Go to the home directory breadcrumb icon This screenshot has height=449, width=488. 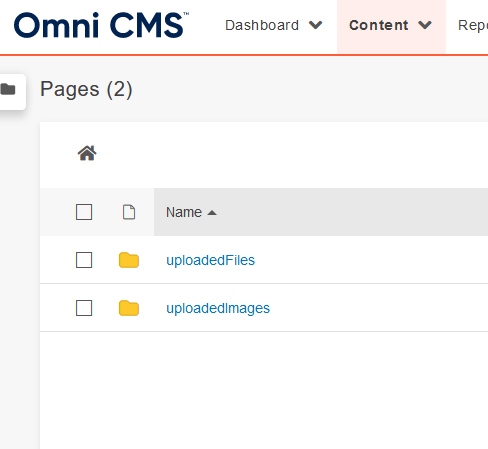[x=87, y=153]
